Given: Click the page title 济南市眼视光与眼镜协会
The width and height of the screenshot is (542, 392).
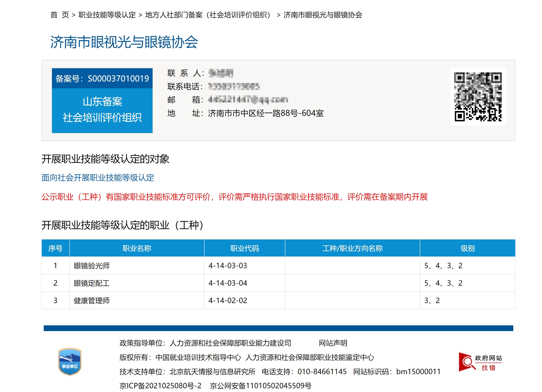Looking at the screenshot, I should 124,42.
